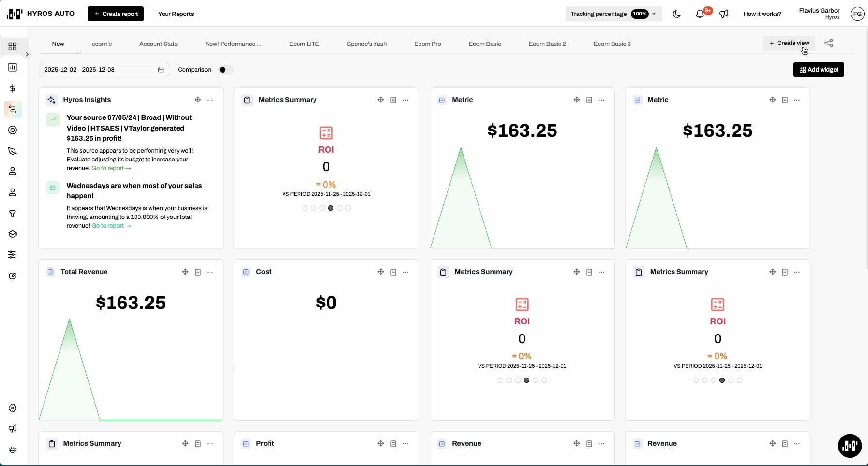Switch to the Ecom Pro tab
This screenshot has height=466, width=868.
[x=427, y=44]
